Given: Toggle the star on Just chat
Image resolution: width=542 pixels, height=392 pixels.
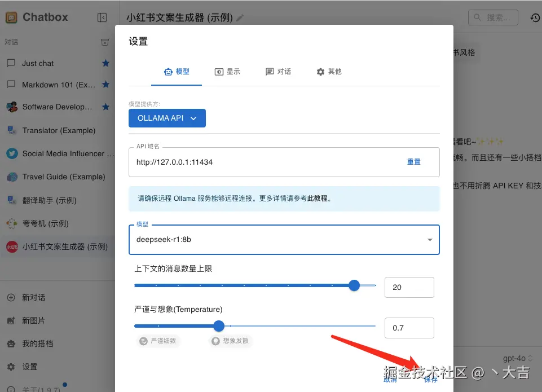Looking at the screenshot, I should coord(106,63).
